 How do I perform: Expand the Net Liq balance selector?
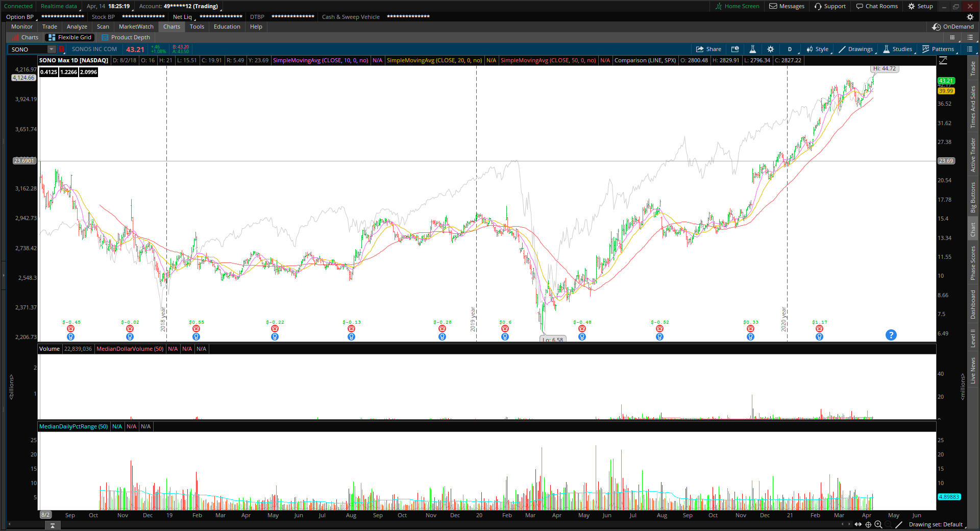(x=184, y=17)
